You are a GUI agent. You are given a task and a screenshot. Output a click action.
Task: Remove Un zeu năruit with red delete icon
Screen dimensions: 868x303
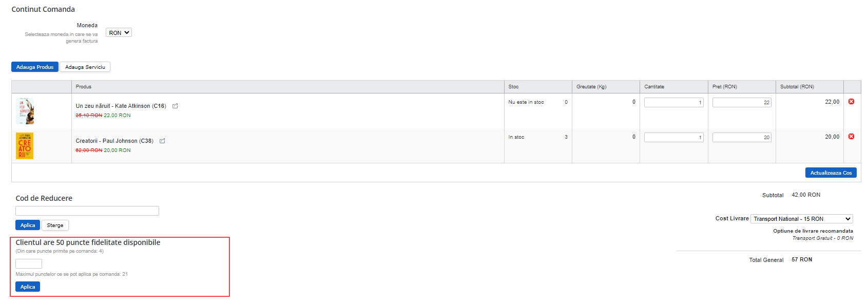point(851,102)
